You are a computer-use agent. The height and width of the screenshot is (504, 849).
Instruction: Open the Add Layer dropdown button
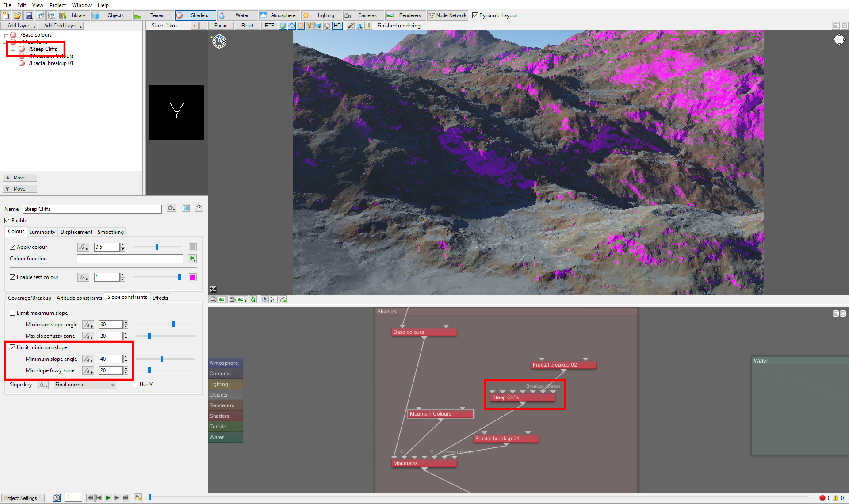19,26
